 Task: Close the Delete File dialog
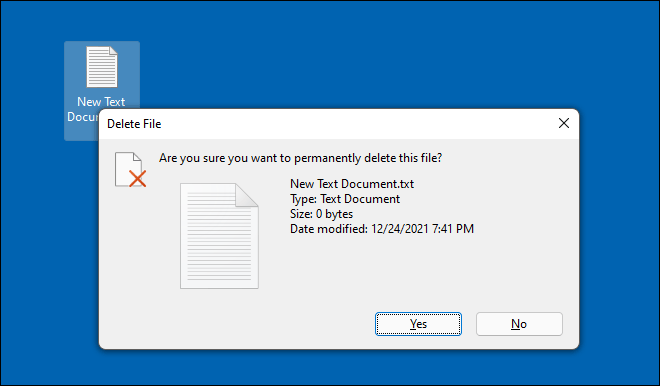(564, 123)
